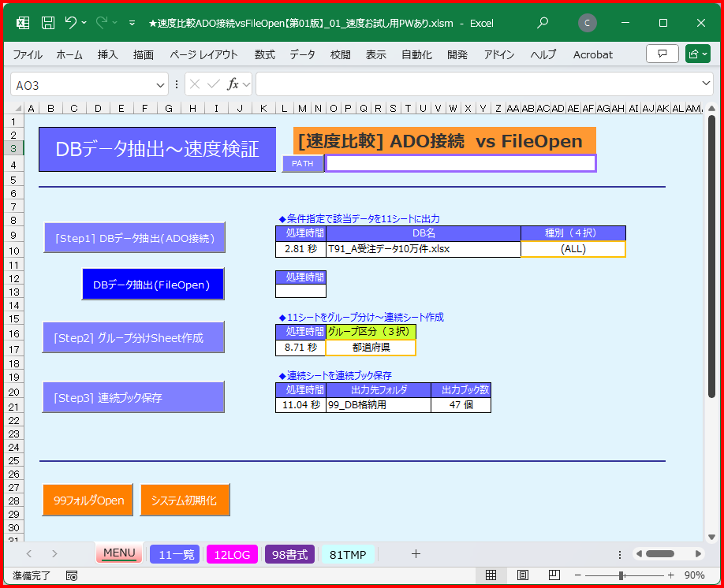Open the search magnifier in title bar
The image size is (724, 588).
(x=543, y=23)
